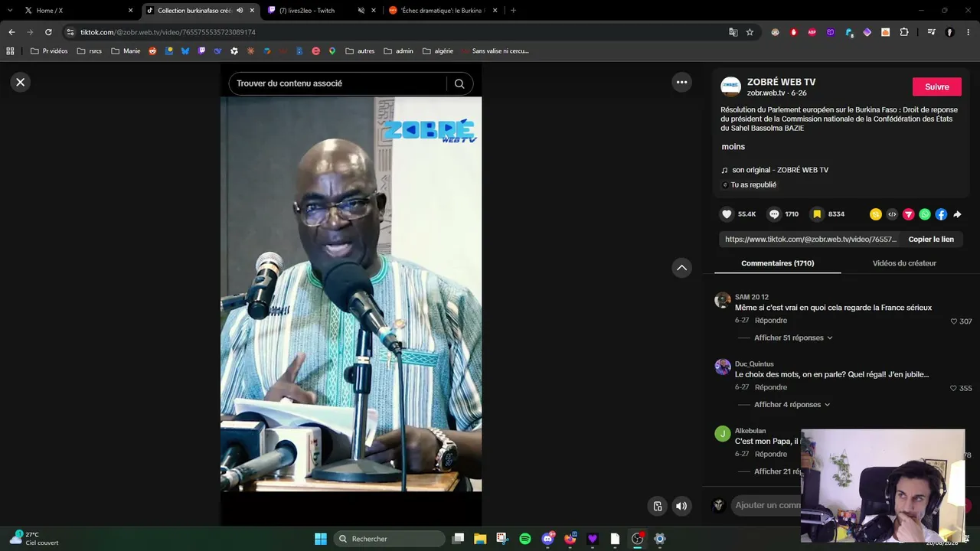
Task: Open the 'Pr vidéos' bookmarks folder
Action: [x=49, y=51]
